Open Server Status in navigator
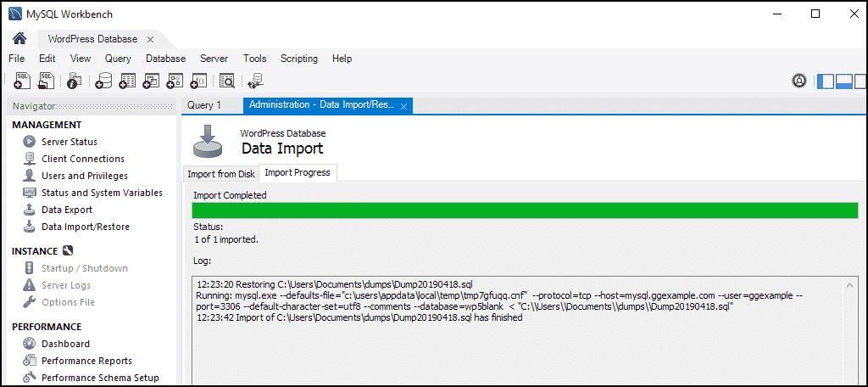The height and width of the screenshot is (387, 868). click(x=70, y=142)
